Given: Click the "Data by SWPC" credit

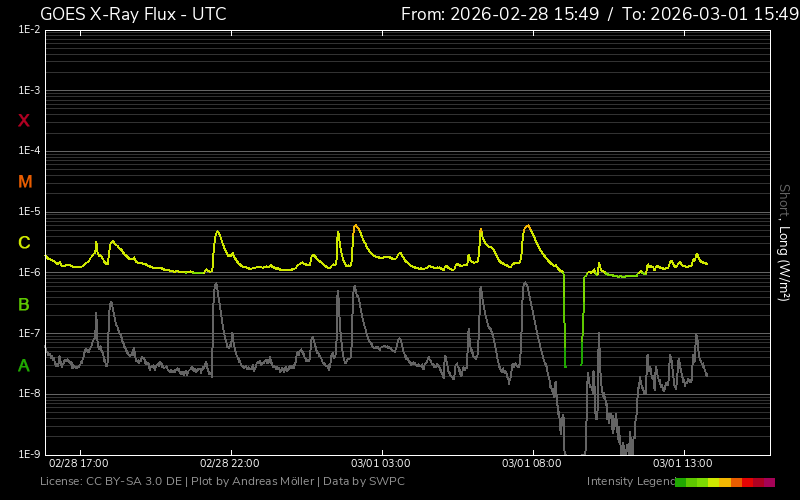Looking at the screenshot, I should click(x=364, y=482).
